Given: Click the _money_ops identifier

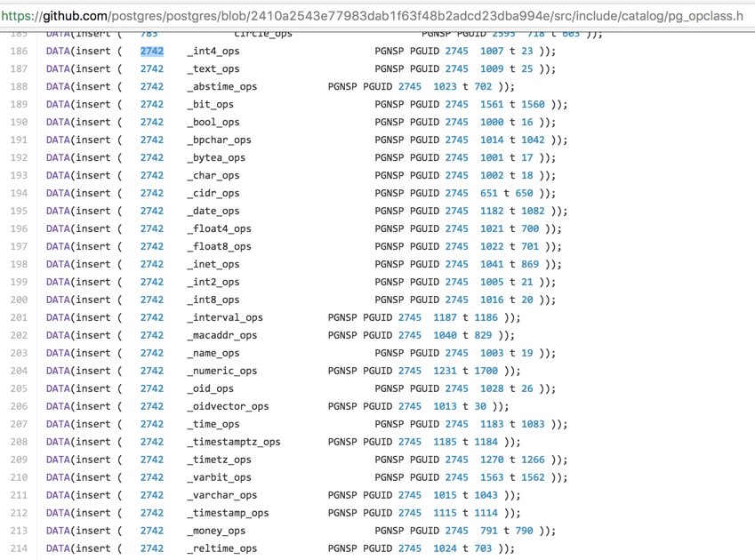Looking at the screenshot, I should (x=216, y=532).
